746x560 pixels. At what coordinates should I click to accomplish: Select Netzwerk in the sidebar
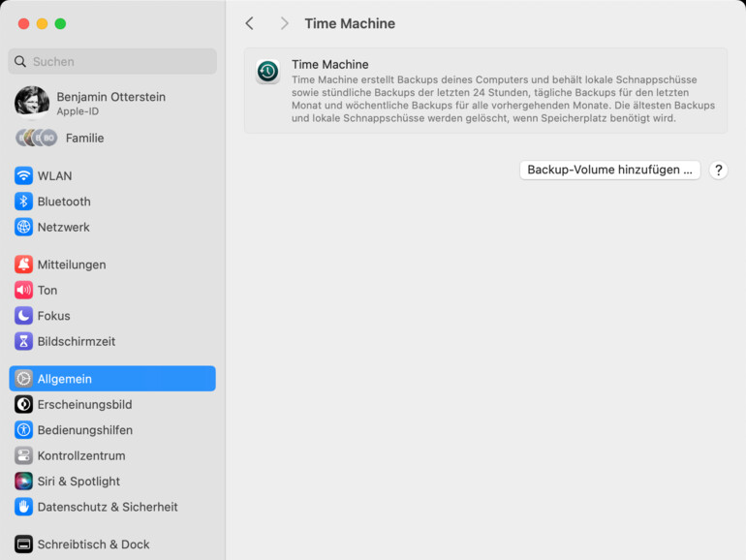112,227
